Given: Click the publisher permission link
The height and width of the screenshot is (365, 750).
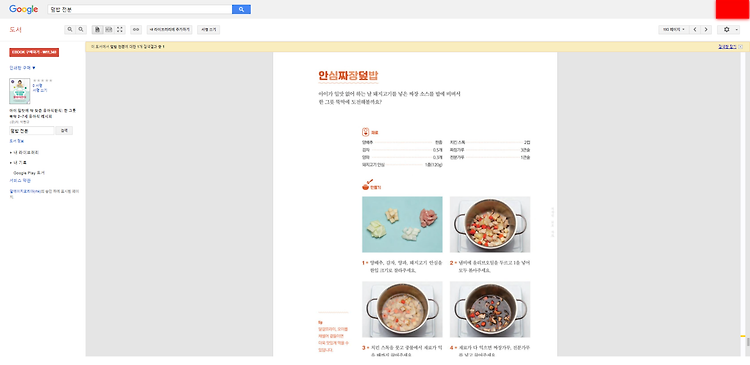Looking at the screenshot, I should (25, 191).
